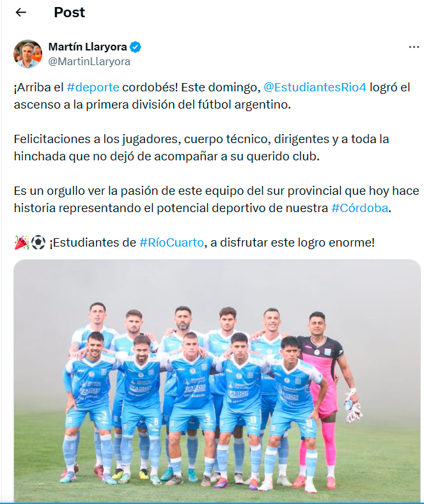424x504 pixels.
Task: Open the three-dot more options menu
Action: coord(414,47)
